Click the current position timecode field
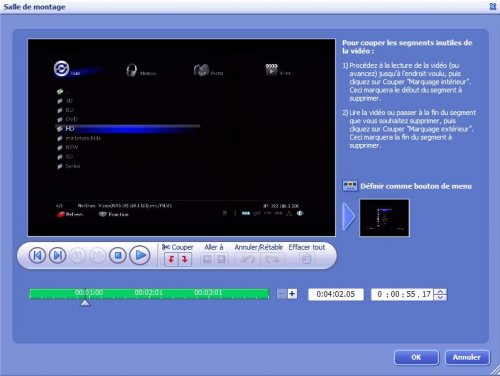500x376 pixels. point(403,294)
